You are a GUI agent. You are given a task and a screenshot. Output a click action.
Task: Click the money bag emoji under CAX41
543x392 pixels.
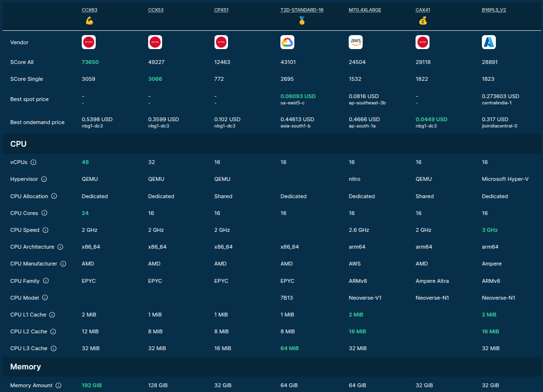point(422,21)
